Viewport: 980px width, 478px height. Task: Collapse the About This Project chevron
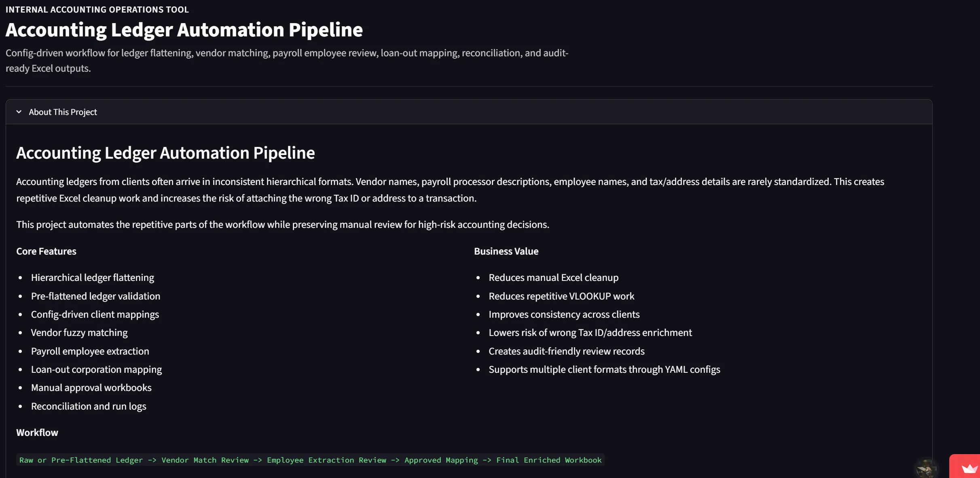click(19, 112)
